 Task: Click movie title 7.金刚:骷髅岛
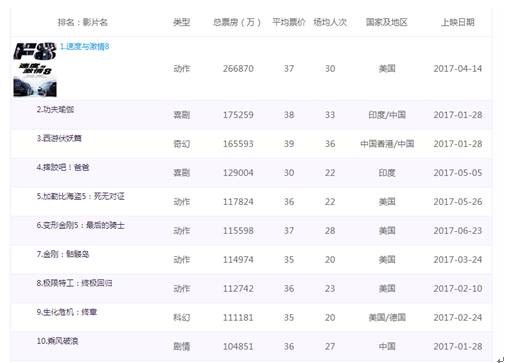pos(63,254)
